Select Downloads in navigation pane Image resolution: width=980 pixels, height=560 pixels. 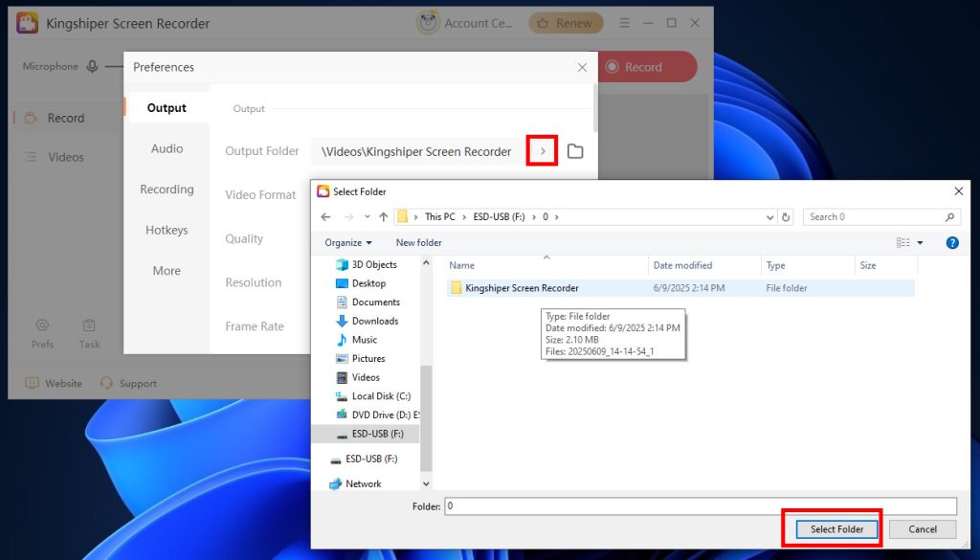375,321
